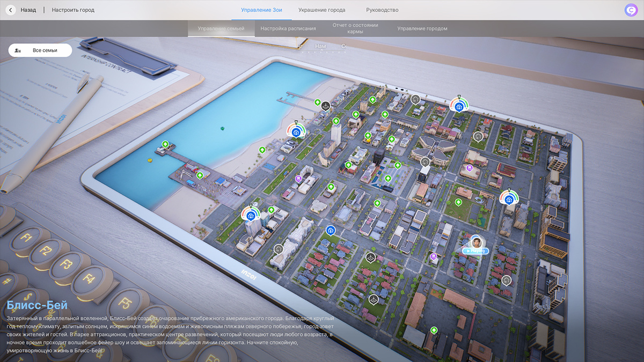Select gray house marker just above the inZOI logo
Image resolution: width=644 pixels, height=362 pixels.
click(x=278, y=249)
